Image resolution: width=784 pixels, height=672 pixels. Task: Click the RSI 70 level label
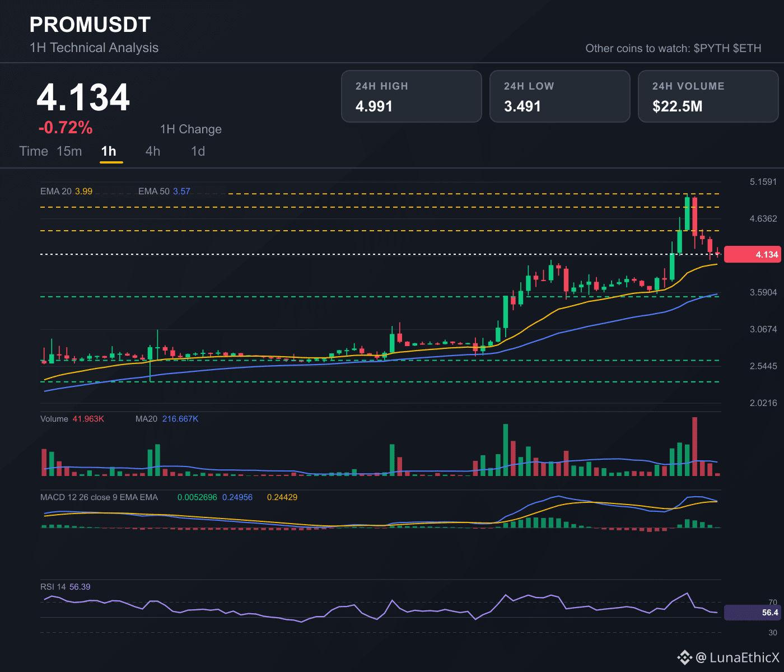coord(773,602)
